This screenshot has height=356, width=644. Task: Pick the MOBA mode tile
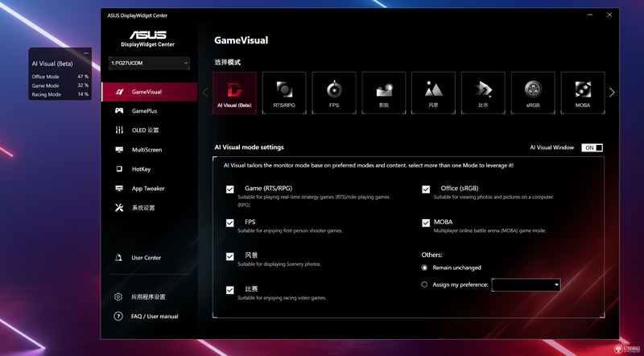(x=582, y=93)
